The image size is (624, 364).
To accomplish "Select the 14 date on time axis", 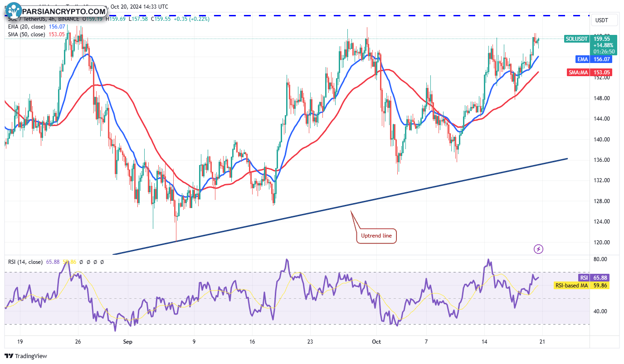I will (x=484, y=341).
